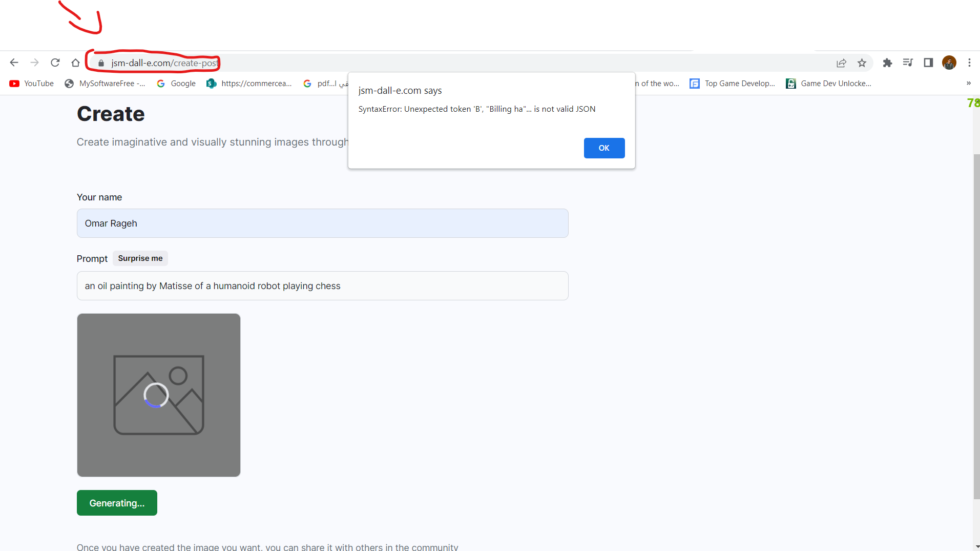Open the media control icon

point(908,63)
